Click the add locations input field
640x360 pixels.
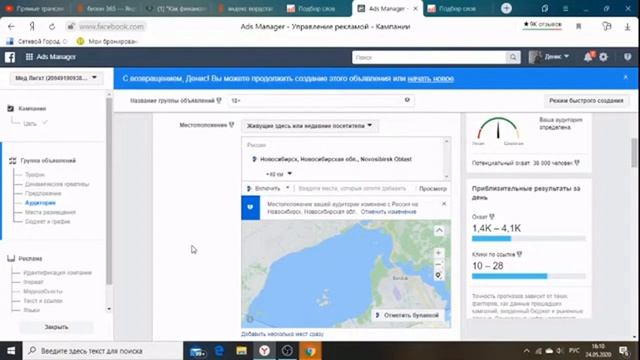(x=352, y=189)
